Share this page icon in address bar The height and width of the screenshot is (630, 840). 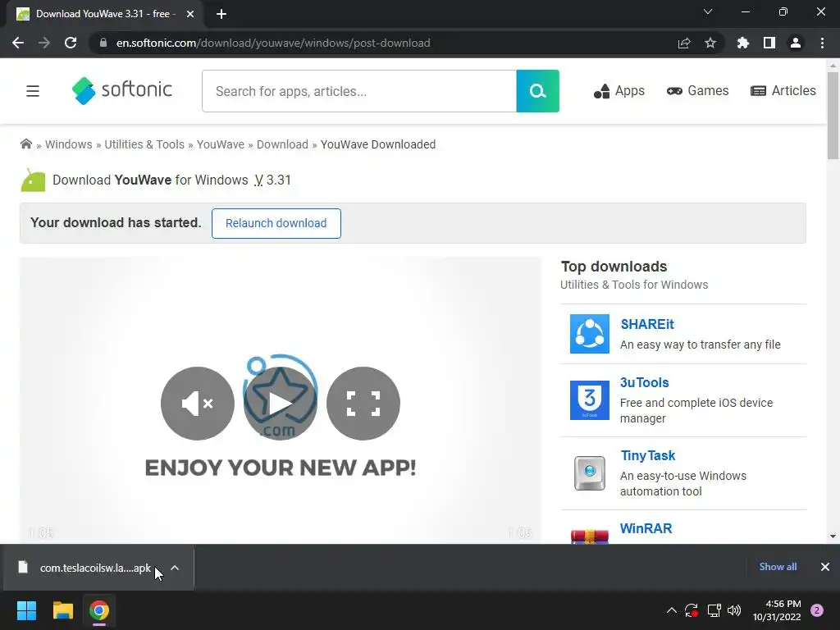pyautogui.click(x=684, y=43)
